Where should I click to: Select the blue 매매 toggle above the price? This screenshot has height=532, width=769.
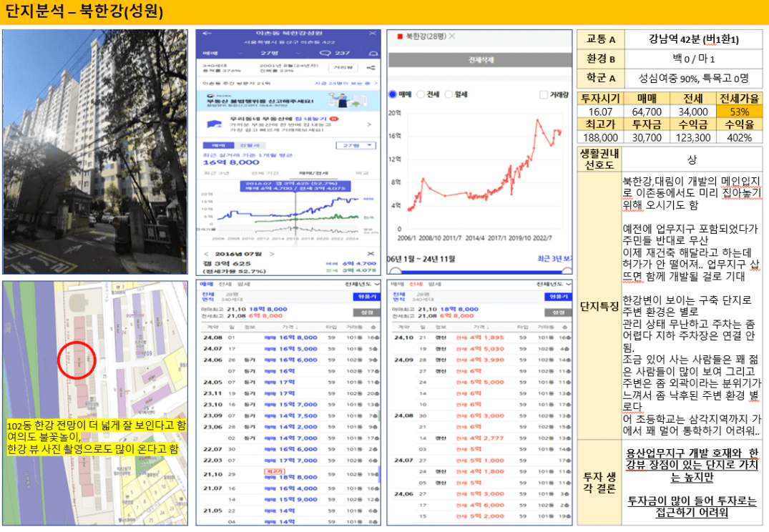point(218,145)
